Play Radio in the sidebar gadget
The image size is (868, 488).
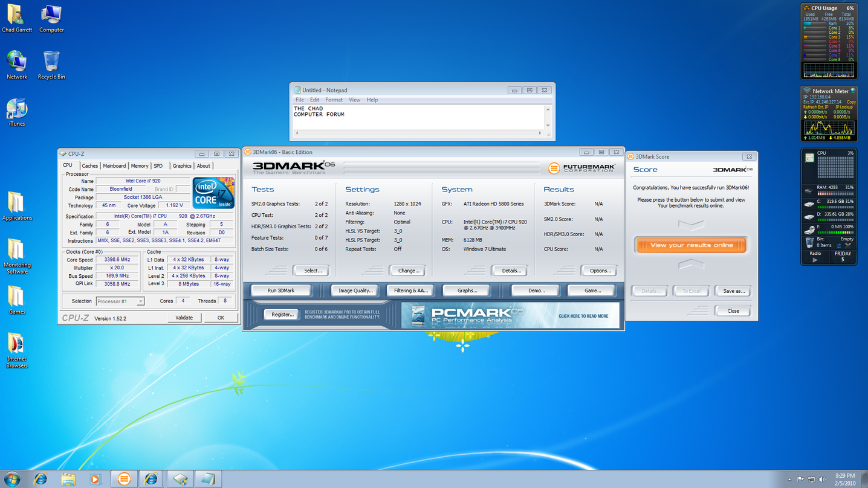pos(815,260)
